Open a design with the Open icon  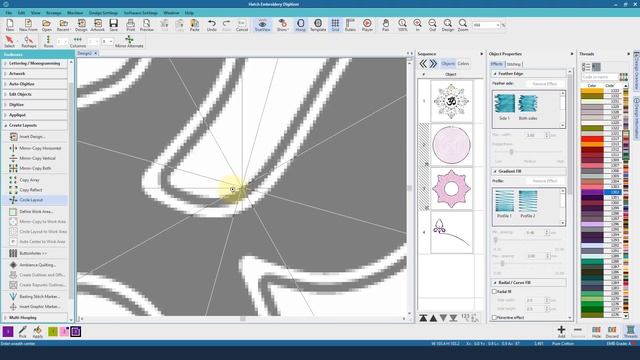(47, 25)
